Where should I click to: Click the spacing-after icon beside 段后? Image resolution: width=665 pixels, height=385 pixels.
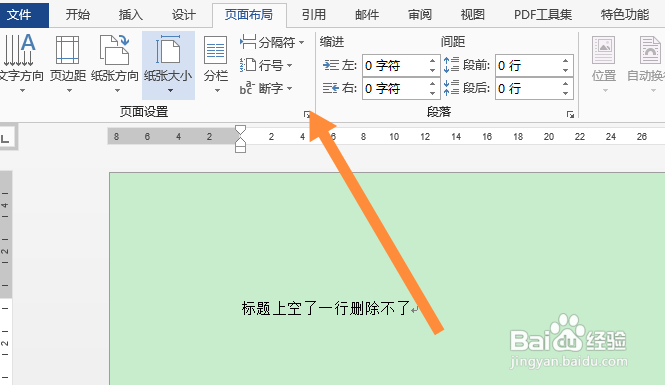click(x=451, y=88)
